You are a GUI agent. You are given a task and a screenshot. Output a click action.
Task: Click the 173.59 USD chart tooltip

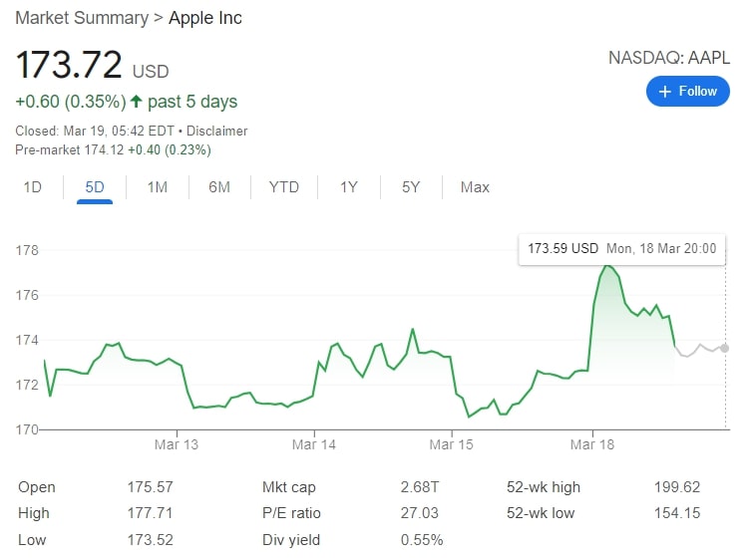pyautogui.click(x=621, y=248)
